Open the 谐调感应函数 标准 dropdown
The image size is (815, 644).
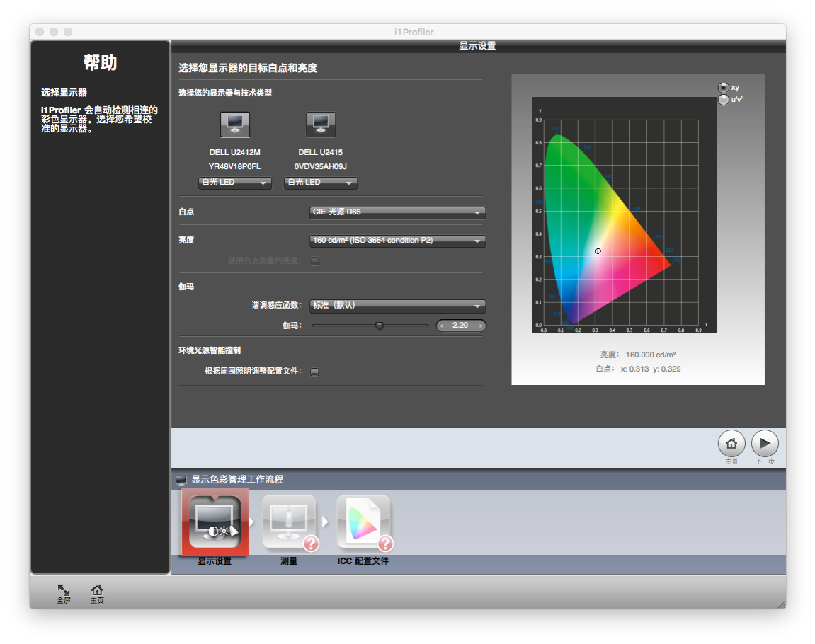click(x=397, y=306)
